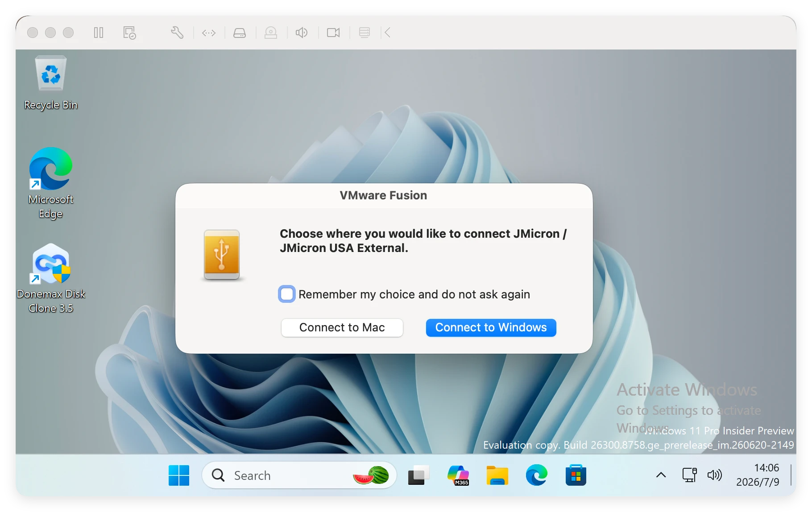Click the taskbar Search field
This screenshot has width=812, height=512.
pos(299,475)
